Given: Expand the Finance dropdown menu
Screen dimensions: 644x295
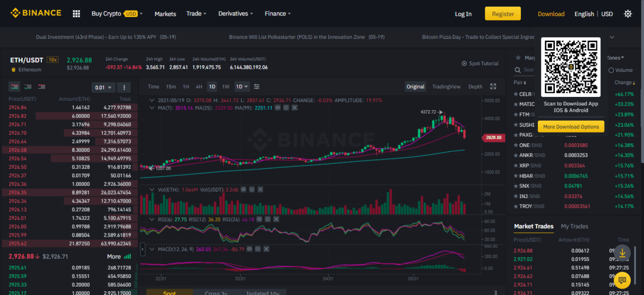Looking at the screenshot, I should 278,14.
